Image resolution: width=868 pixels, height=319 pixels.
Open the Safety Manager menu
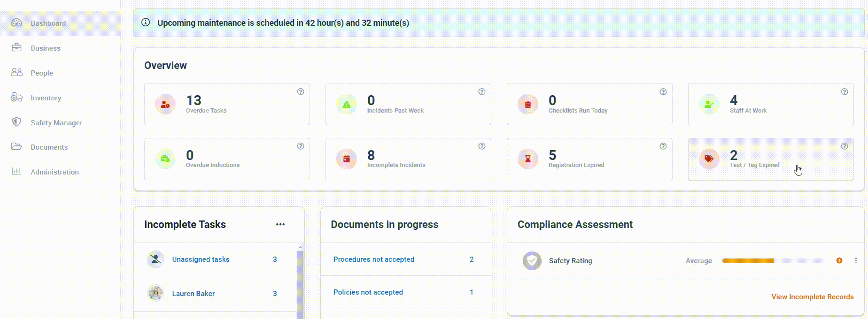coord(56,122)
